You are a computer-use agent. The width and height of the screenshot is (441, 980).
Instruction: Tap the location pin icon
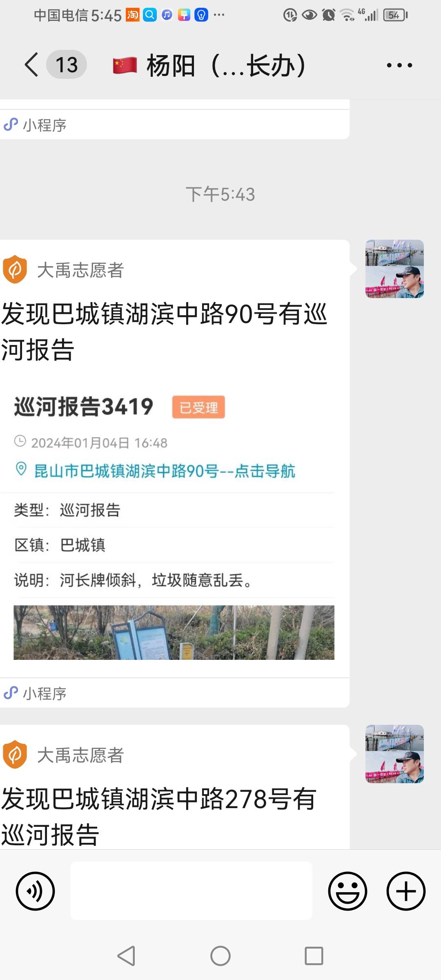click(x=21, y=469)
